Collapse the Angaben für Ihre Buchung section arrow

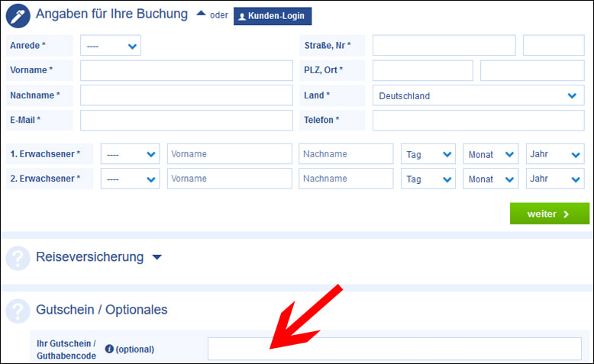(x=201, y=14)
